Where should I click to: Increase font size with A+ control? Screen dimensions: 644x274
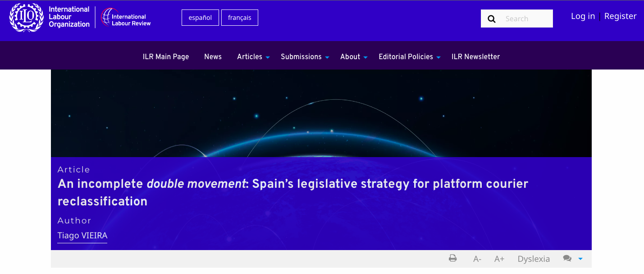point(499,259)
